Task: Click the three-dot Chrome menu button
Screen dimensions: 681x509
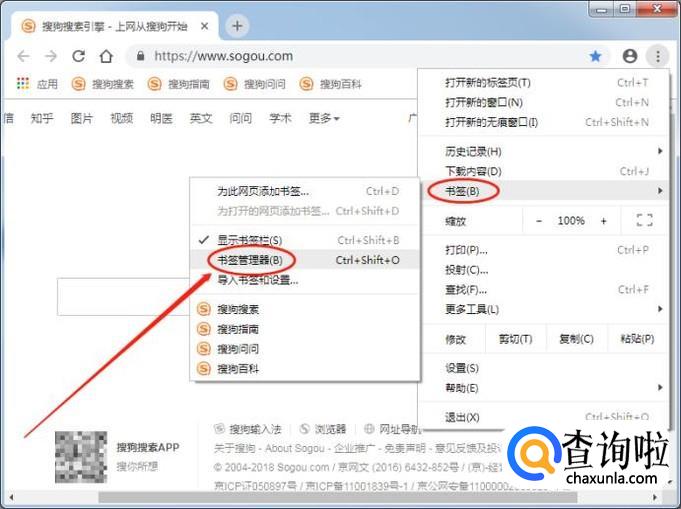Action: tap(658, 56)
